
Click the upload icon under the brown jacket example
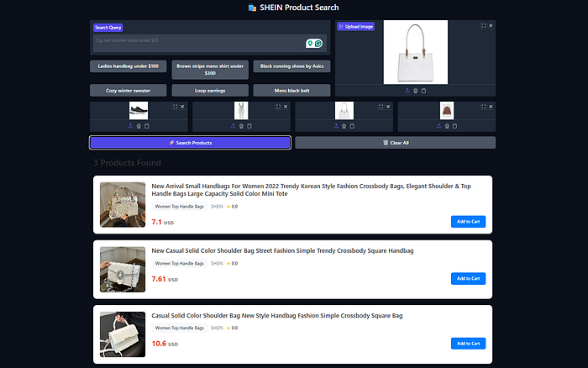438,126
